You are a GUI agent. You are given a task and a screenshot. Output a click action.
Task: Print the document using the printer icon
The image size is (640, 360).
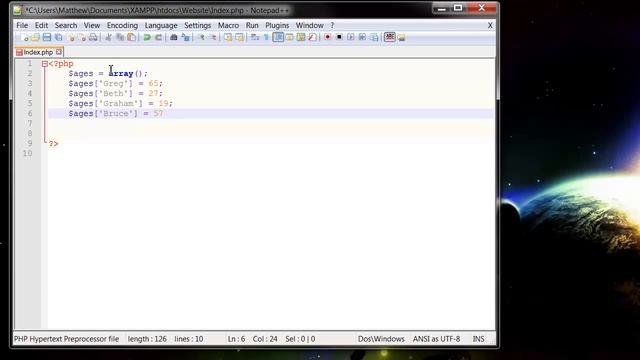click(x=93, y=38)
